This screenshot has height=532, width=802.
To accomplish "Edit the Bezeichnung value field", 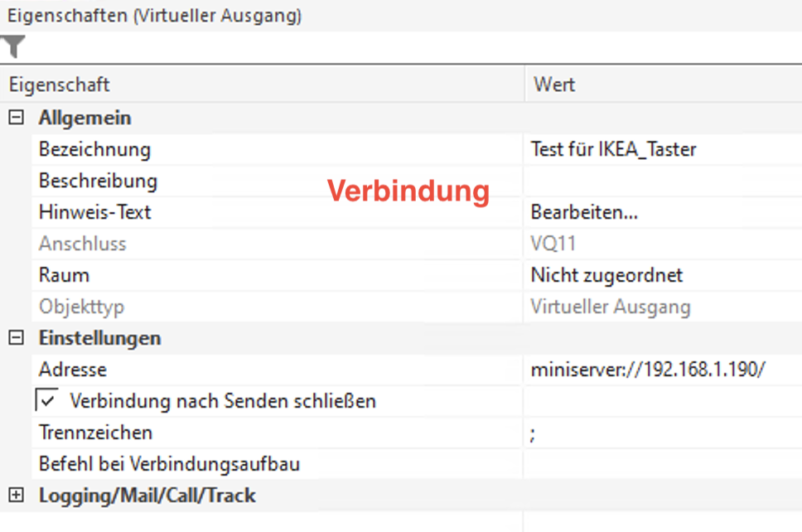I will coord(661,150).
